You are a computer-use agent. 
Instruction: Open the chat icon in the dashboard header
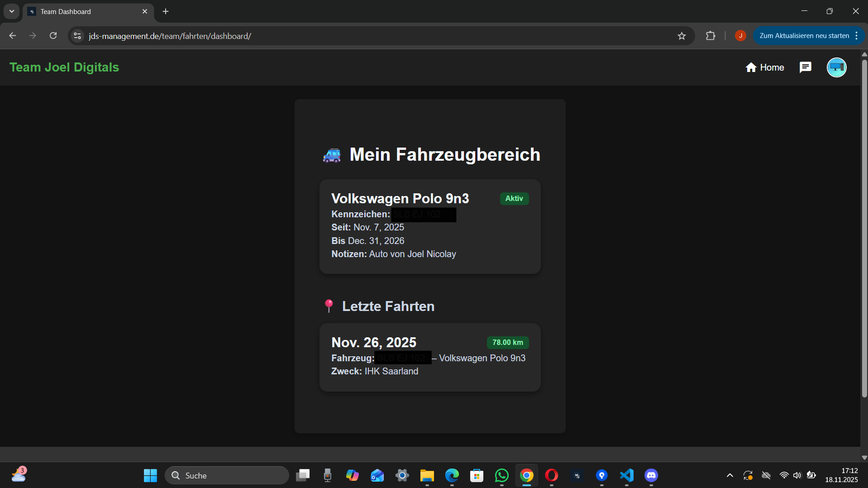click(x=806, y=67)
